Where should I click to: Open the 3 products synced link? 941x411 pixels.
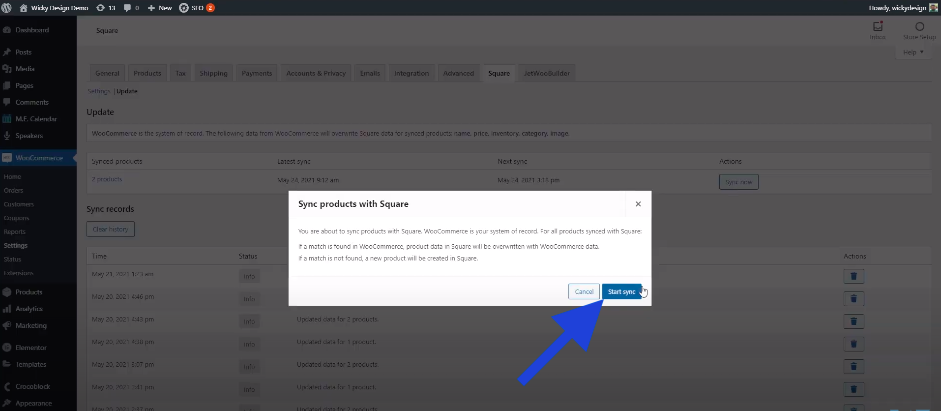click(107, 179)
